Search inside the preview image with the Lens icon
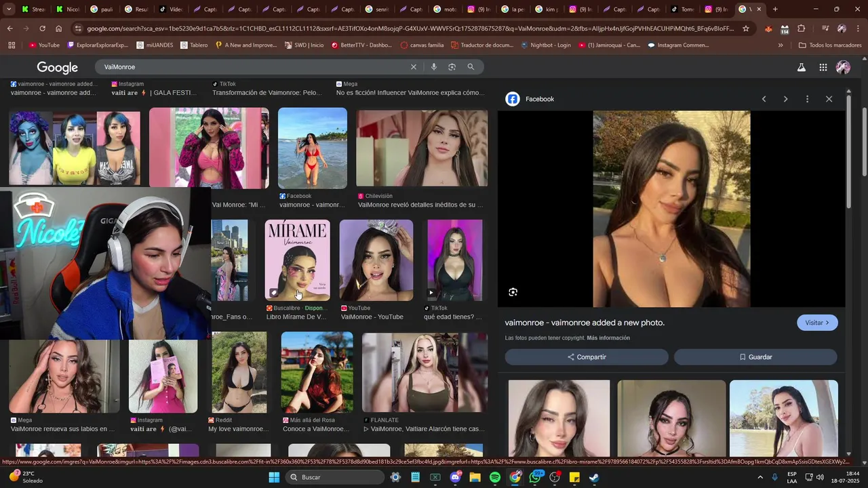Image resolution: width=868 pixels, height=488 pixels. tap(513, 292)
